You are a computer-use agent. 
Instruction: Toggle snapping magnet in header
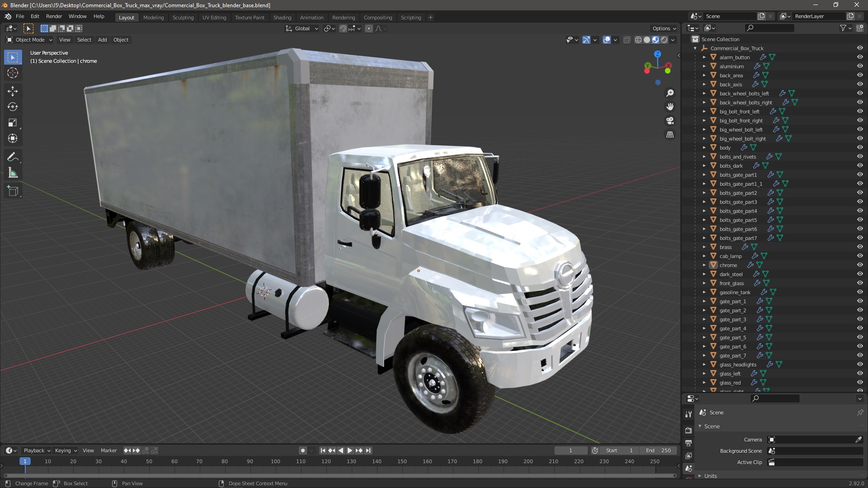coord(343,28)
